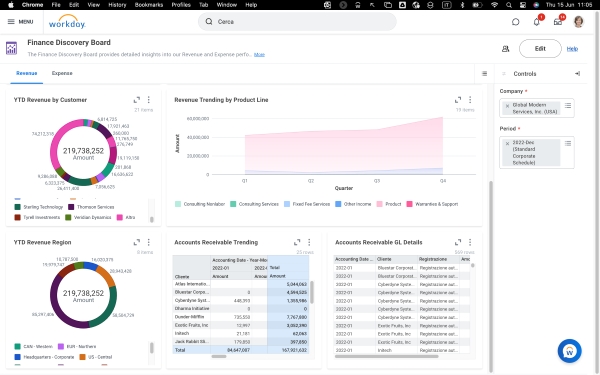Toggle Consulting Services legend swatch

pyautogui.click(x=233, y=204)
